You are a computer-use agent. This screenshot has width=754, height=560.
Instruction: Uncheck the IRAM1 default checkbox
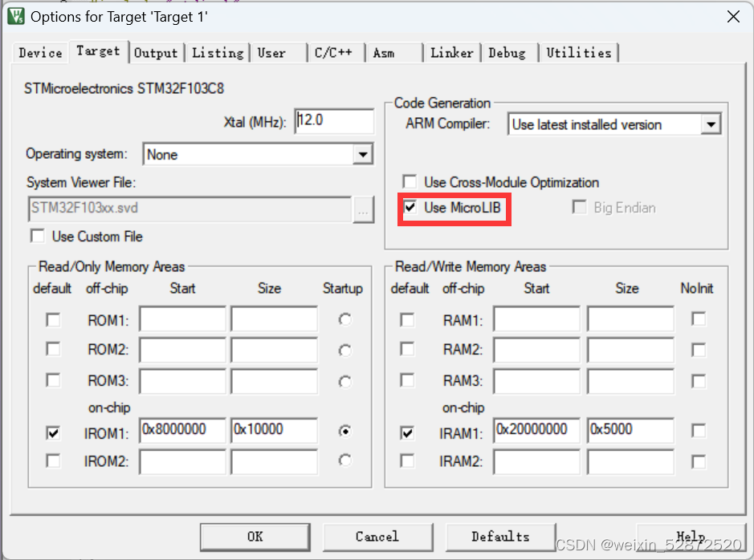(407, 432)
